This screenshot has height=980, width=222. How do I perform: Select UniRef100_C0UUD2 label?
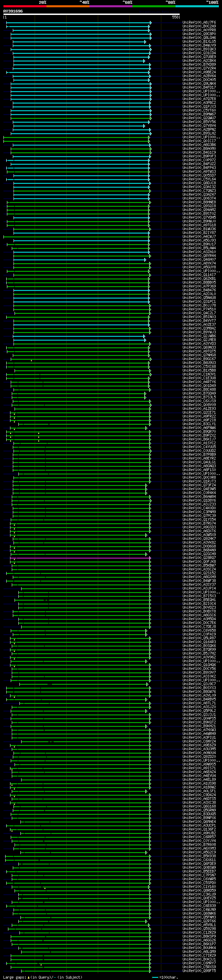click(x=199, y=451)
